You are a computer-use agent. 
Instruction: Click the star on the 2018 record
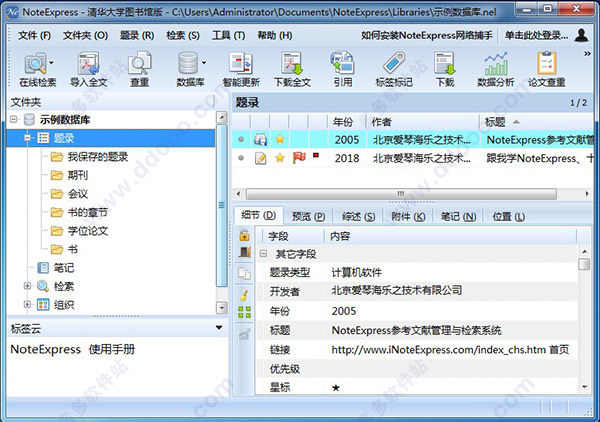280,158
